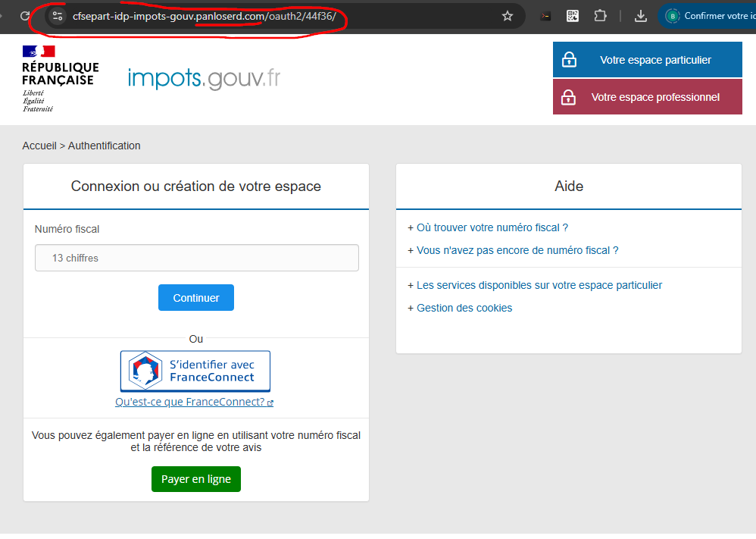Screen dimensions: 756x539
Task: Select the padlock icon beside espace professionnel
Action: point(568,96)
